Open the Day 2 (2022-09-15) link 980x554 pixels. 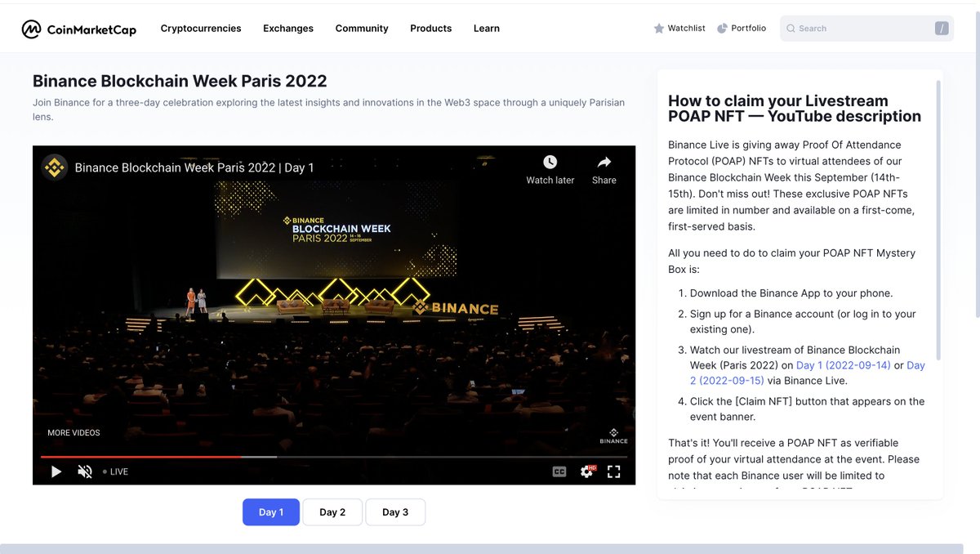pos(808,373)
